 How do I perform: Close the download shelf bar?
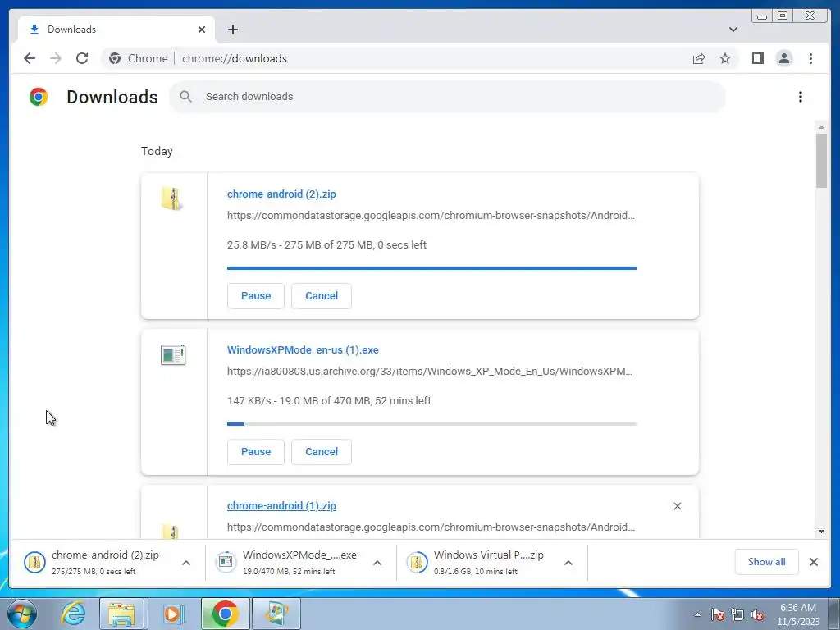(x=813, y=562)
